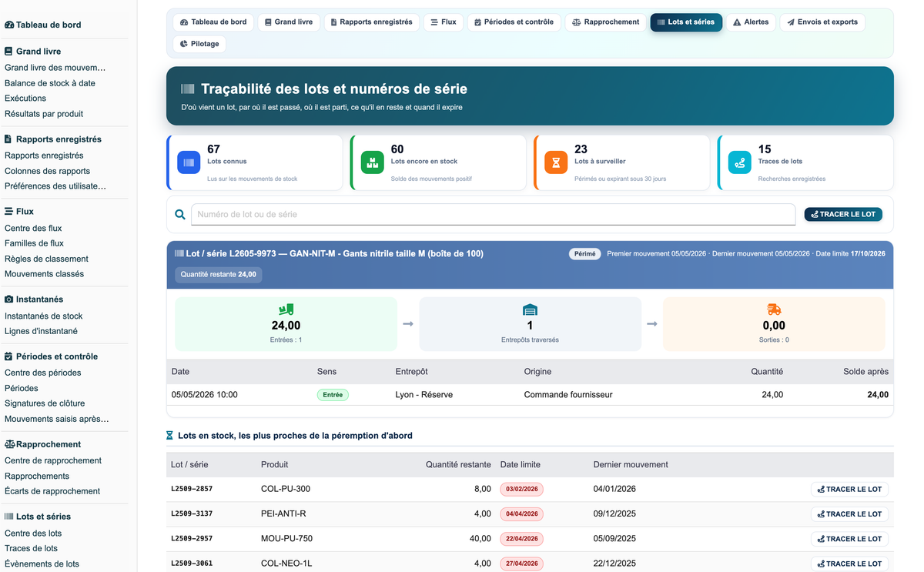Click the Quantité restante 24,00 pill
Screen dimensions: 924x572
coord(219,274)
